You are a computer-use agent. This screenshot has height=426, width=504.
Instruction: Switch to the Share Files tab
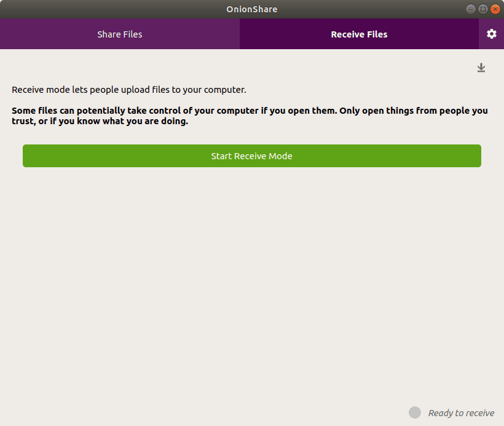coord(119,34)
